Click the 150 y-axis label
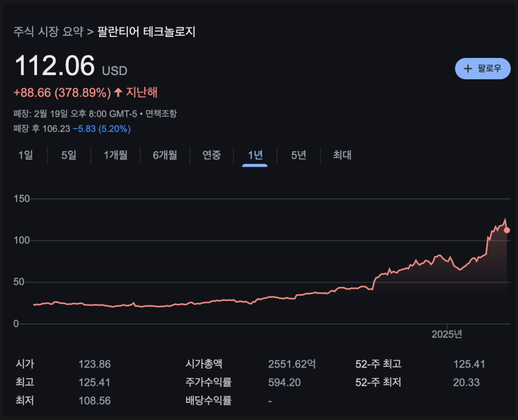 (22, 199)
